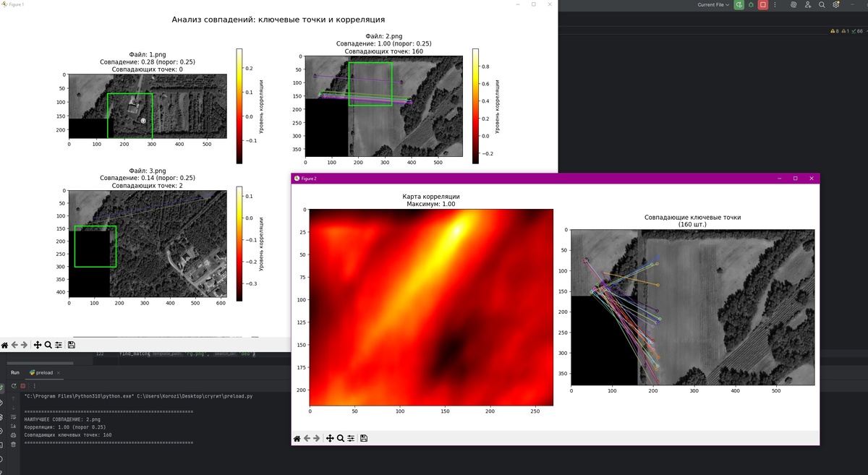Screen dimensions: 868x475
Task: Click Down the Stack Trace arrow in console
Action: [x=13, y=406]
